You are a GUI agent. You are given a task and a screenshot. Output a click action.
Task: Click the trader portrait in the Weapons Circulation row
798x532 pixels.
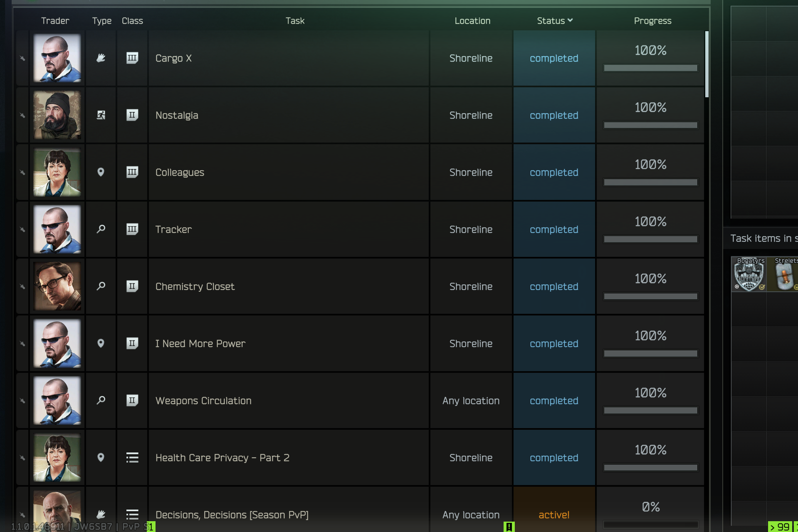click(x=57, y=401)
